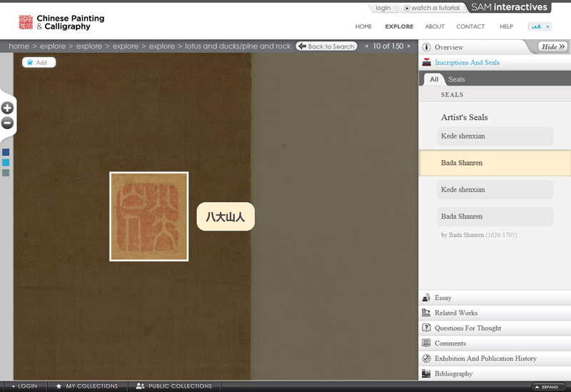Click the Inscriptions And Seals heading

(x=467, y=62)
